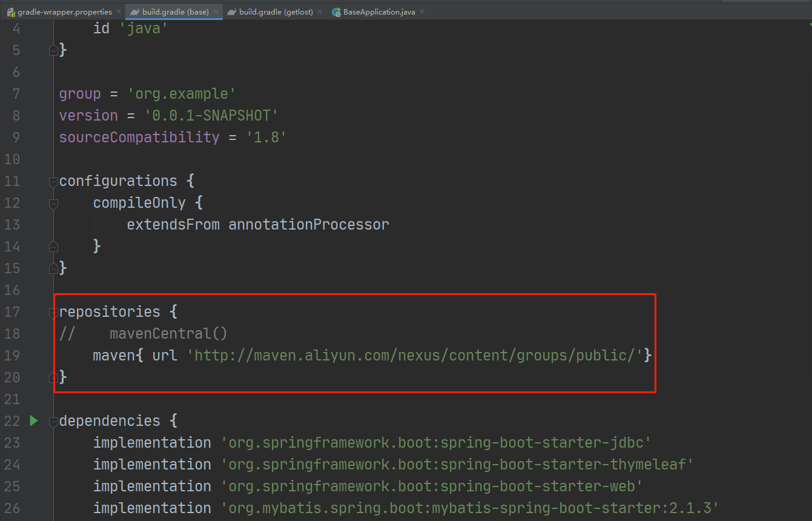Image resolution: width=812 pixels, height=521 pixels.
Task: Click the 'org.example' string value
Action: 181,93
